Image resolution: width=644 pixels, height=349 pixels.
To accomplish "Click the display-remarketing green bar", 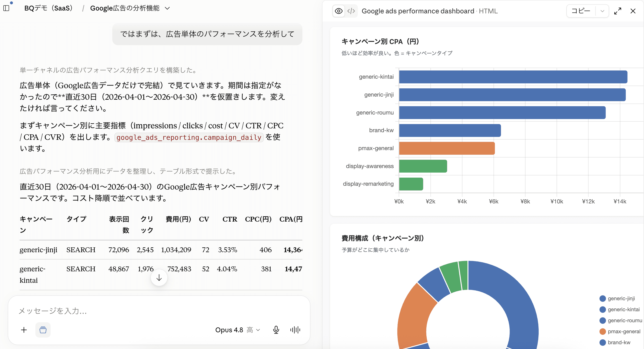I will pyautogui.click(x=411, y=184).
